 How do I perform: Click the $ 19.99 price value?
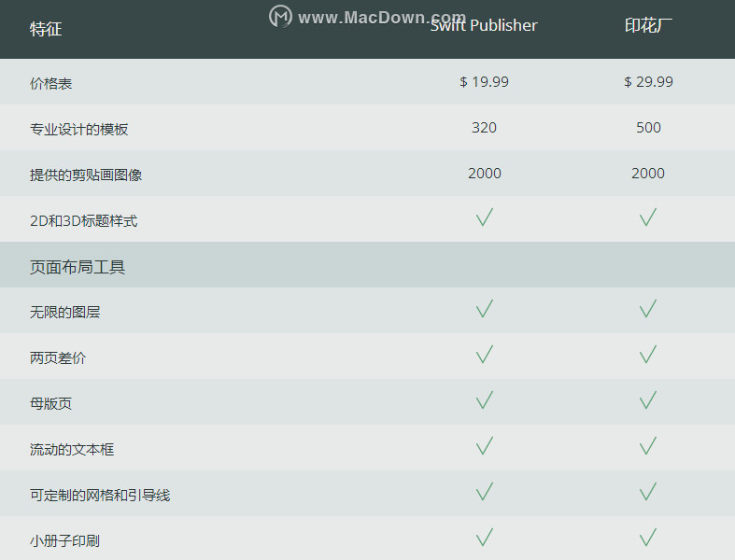click(x=484, y=82)
